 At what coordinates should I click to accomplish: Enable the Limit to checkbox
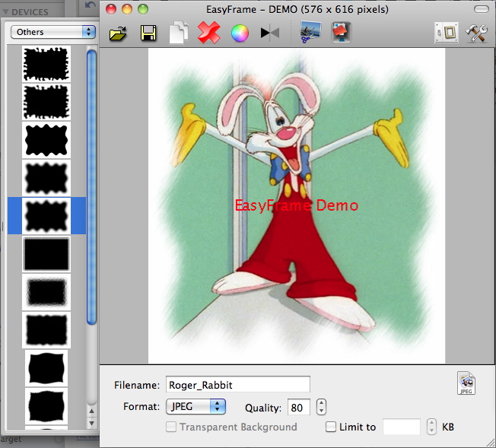(x=331, y=427)
